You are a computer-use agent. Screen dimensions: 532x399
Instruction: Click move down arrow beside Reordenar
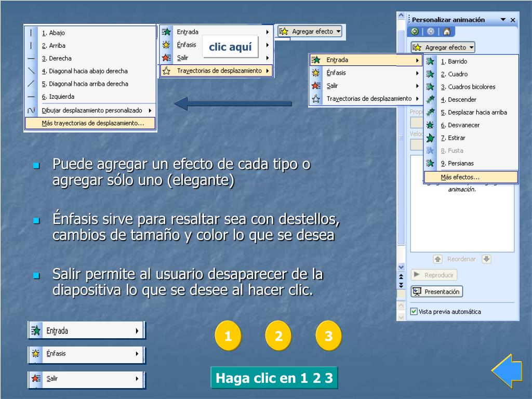[486, 259]
